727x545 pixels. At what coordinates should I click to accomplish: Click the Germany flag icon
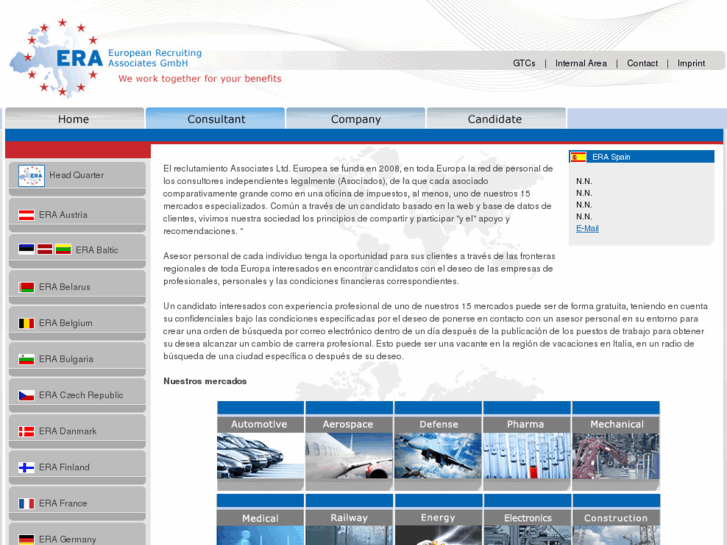click(x=26, y=539)
